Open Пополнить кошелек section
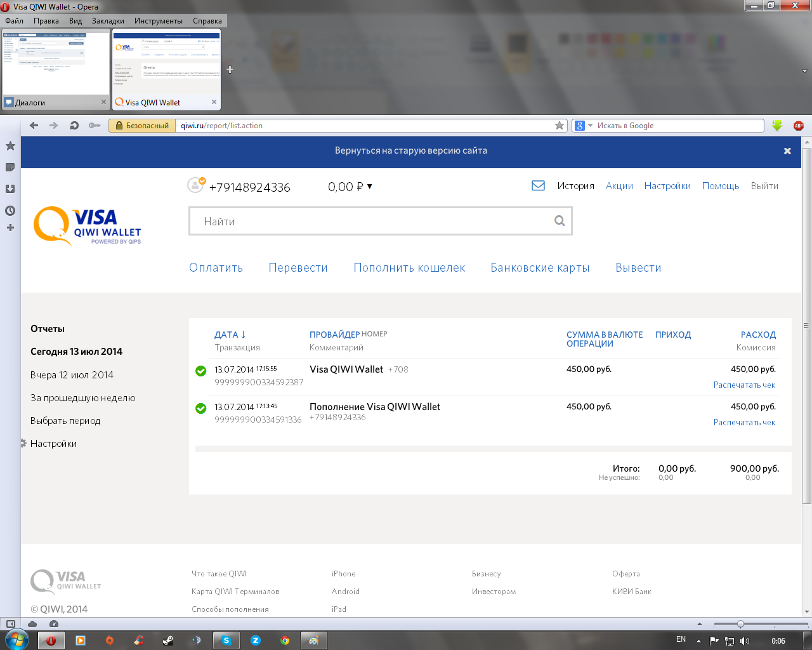 [x=409, y=268]
